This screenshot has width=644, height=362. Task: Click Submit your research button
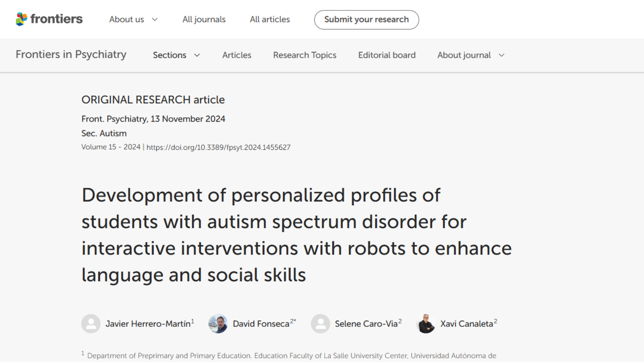click(x=366, y=20)
